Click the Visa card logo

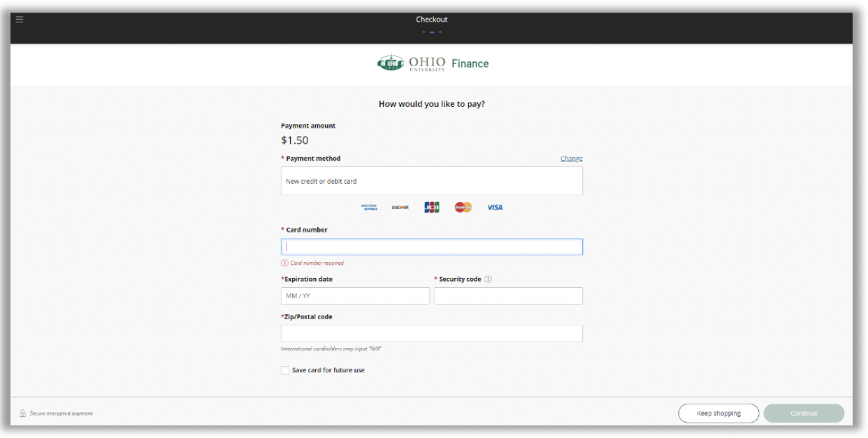click(495, 207)
